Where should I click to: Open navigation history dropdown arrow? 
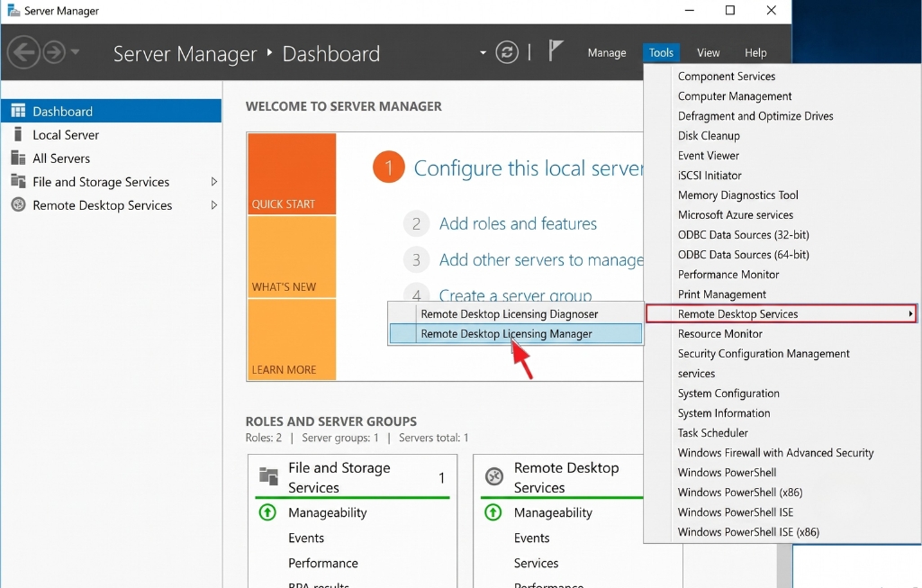75,51
